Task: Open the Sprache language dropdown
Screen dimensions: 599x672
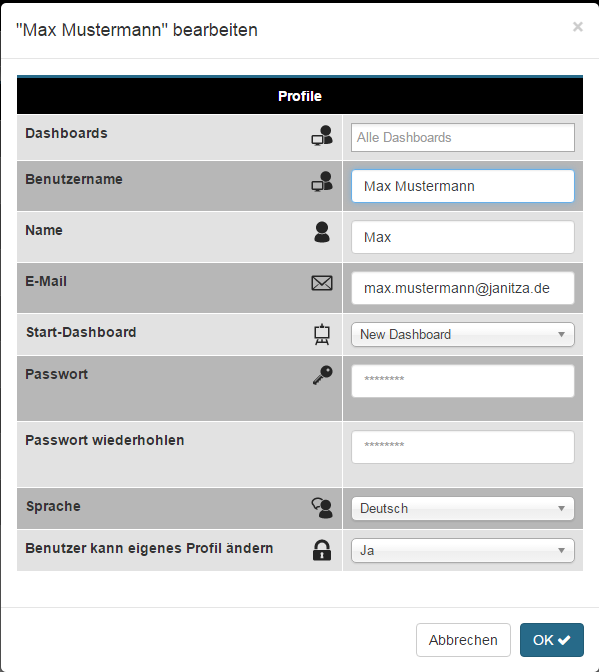Action: tap(463, 508)
